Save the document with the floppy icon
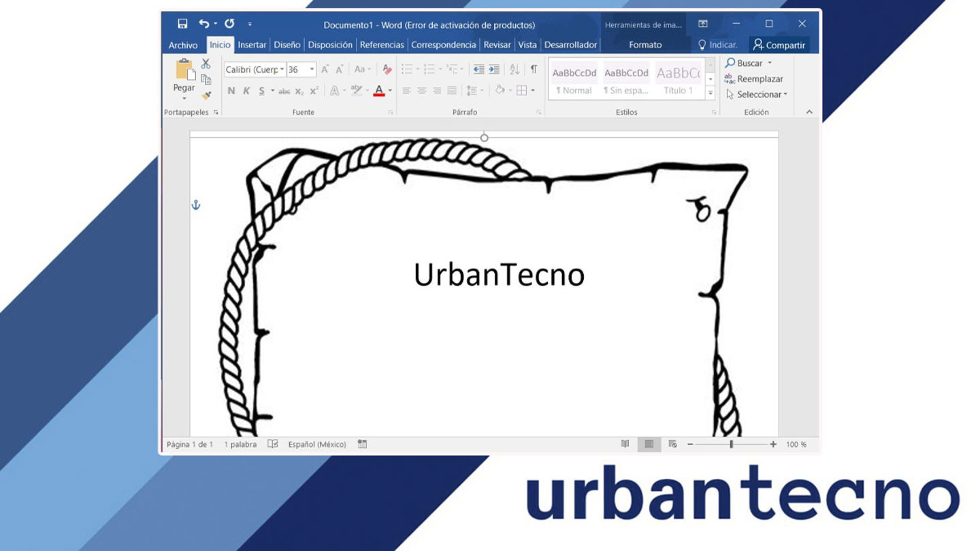 point(182,24)
